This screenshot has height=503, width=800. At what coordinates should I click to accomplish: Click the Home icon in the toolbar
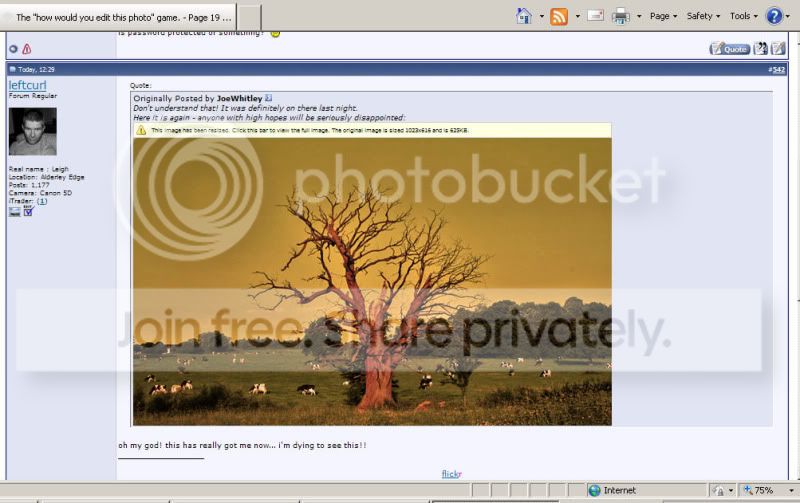[524, 16]
